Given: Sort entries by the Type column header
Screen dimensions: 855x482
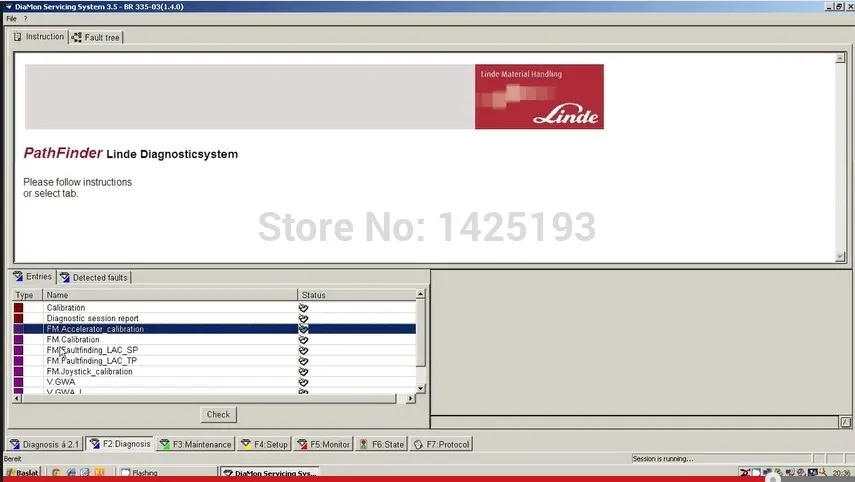Looking at the screenshot, I should [x=27, y=295].
